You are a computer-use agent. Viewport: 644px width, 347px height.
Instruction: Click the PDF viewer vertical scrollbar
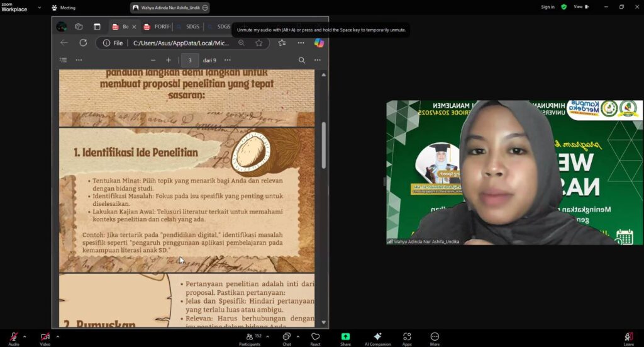pos(324,145)
